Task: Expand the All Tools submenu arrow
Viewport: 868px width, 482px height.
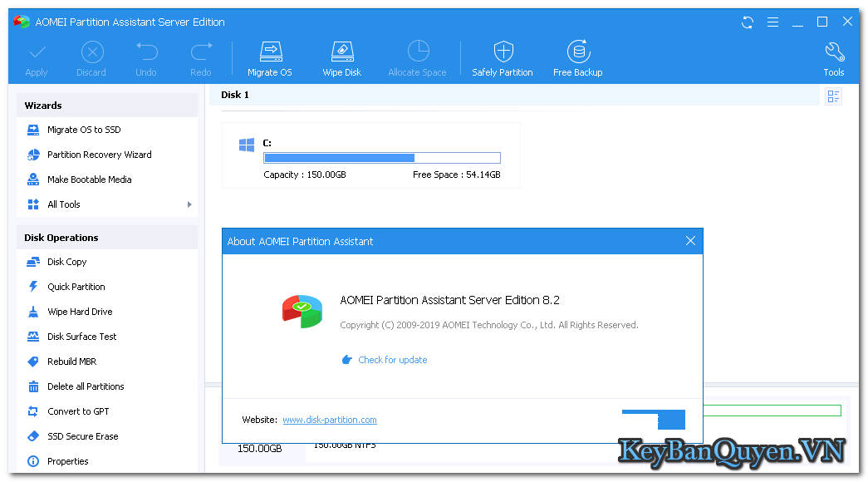Action: [x=189, y=204]
